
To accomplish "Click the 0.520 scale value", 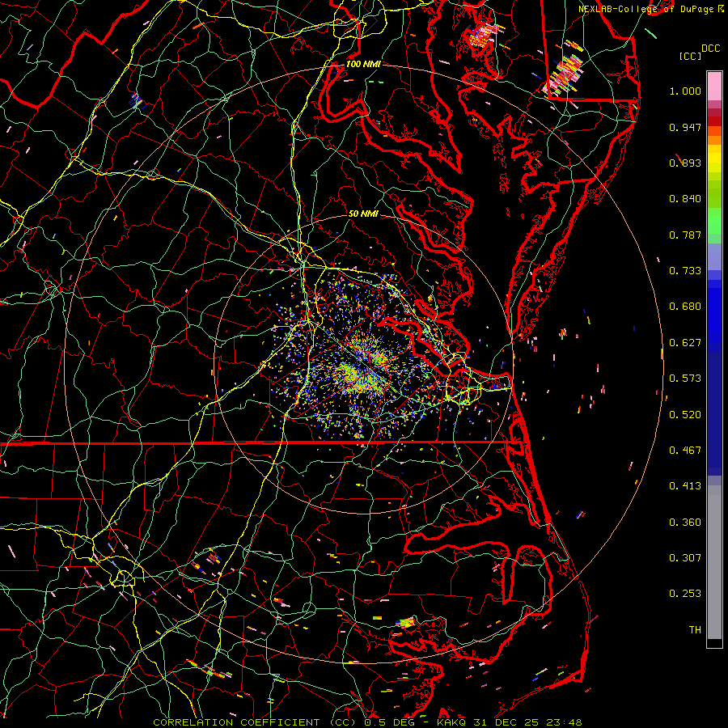I will pyautogui.click(x=685, y=415).
